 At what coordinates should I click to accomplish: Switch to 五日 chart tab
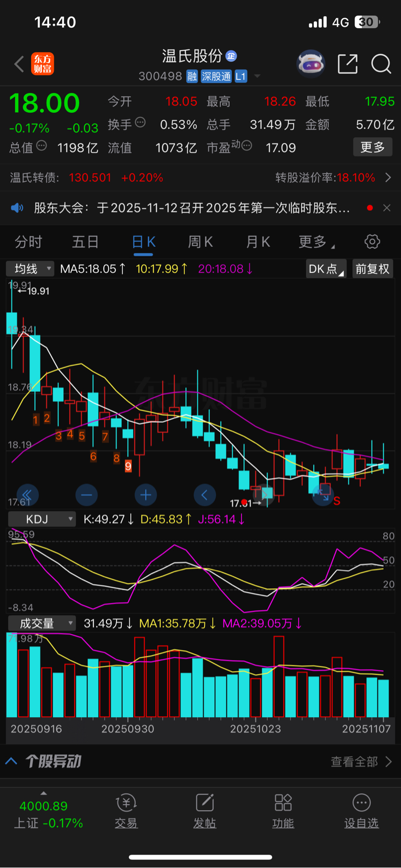(85, 242)
